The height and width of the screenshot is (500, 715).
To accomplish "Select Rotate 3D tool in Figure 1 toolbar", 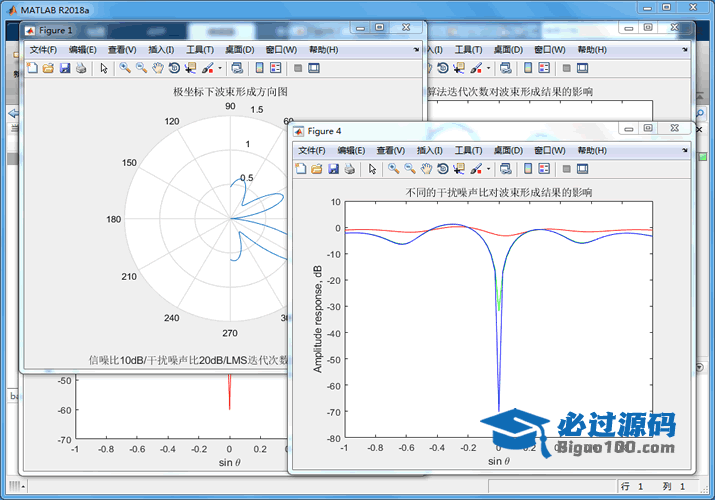I will tap(174, 68).
